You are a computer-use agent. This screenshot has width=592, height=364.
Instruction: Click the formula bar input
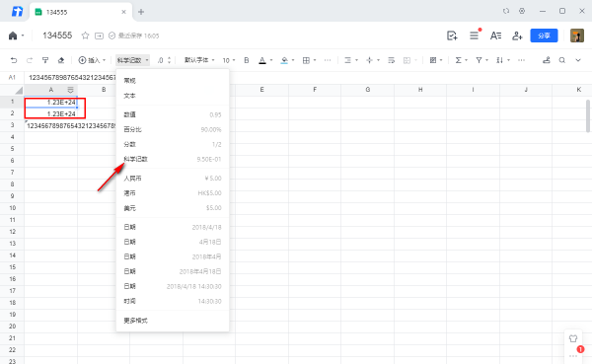pyautogui.click(x=308, y=77)
